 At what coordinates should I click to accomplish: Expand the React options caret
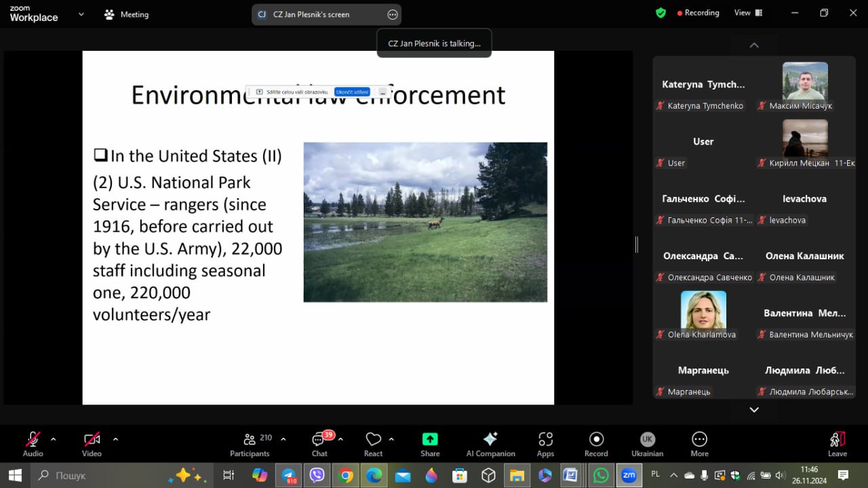(x=391, y=439)
